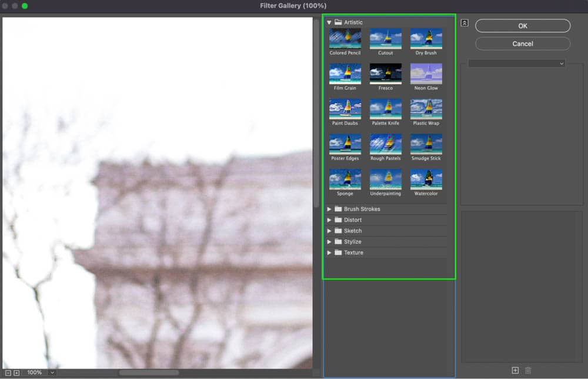
Task: Apply the Paint Daubs filter thumbnail
Action: (345, 109)
